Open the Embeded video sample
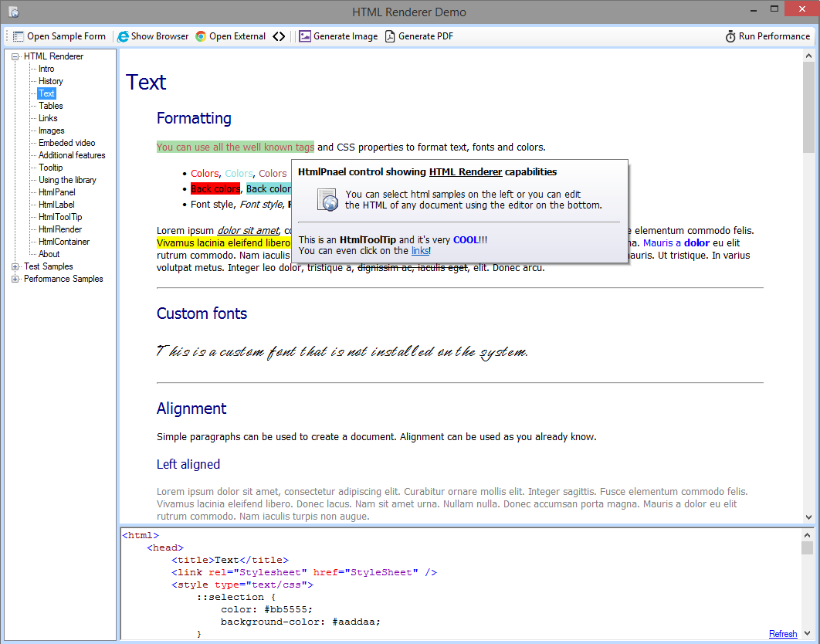Screen dimensions: 820x644 (x=67, y=143)
